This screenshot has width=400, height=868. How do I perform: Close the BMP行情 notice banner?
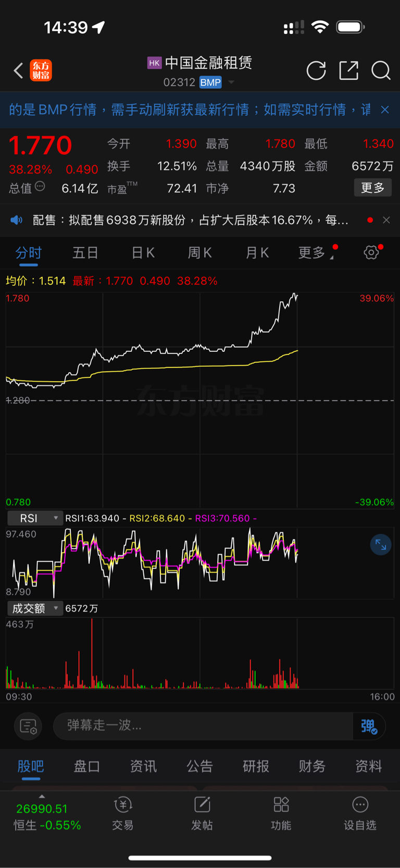tap(385, 109)
